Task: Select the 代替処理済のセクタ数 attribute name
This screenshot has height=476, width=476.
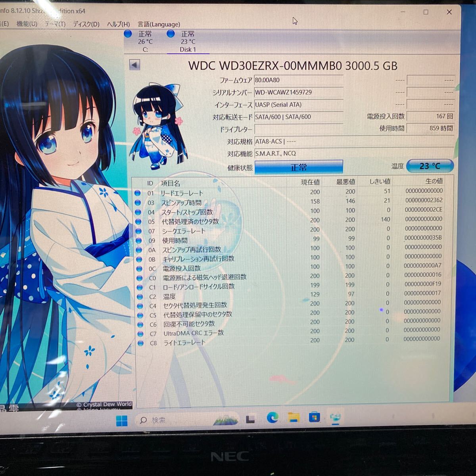Action: [x=190, y=221]
